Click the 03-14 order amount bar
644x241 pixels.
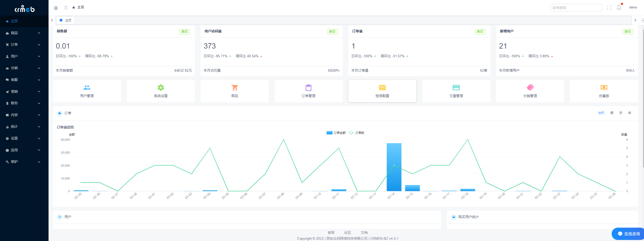(394, 167)
